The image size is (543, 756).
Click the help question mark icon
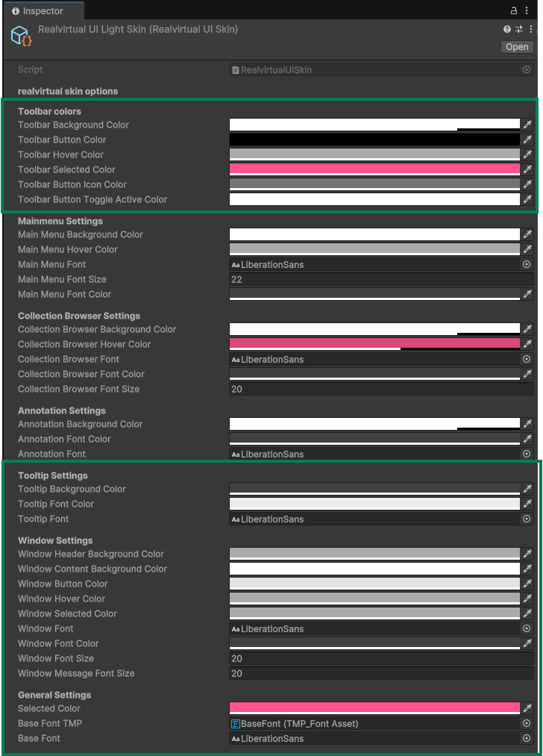point(507,29)
